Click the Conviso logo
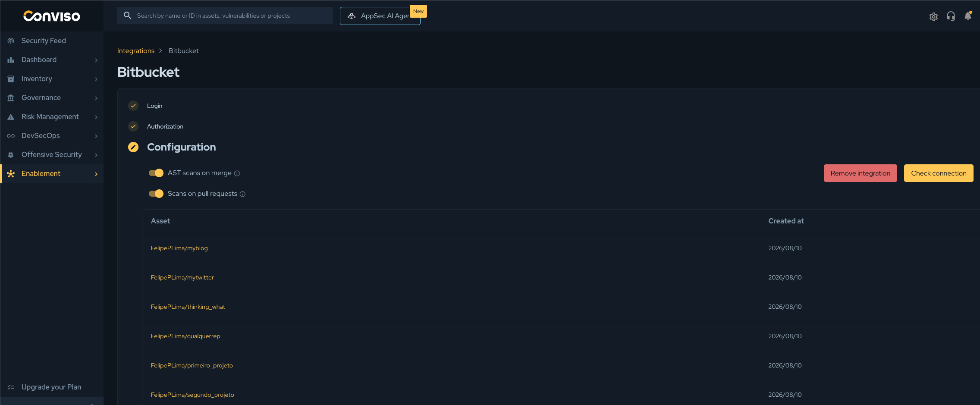Screen dimensions: 980x405 [x=52, y=16]
